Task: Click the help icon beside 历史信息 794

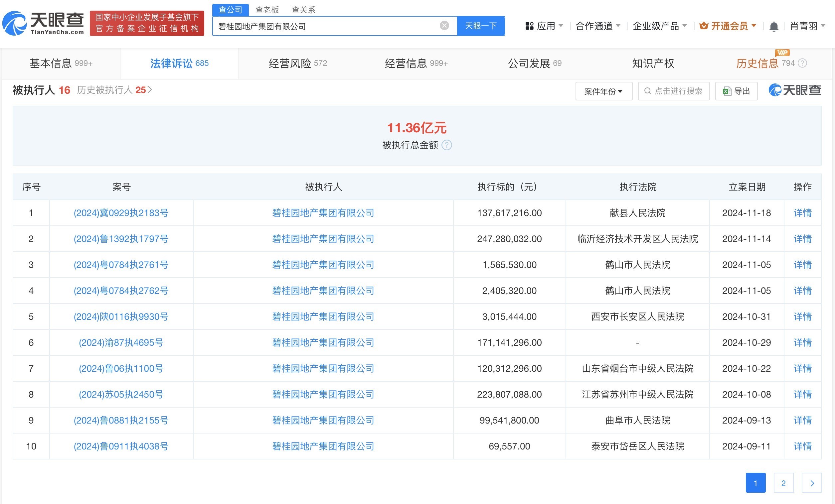Action: pos(802,63)
